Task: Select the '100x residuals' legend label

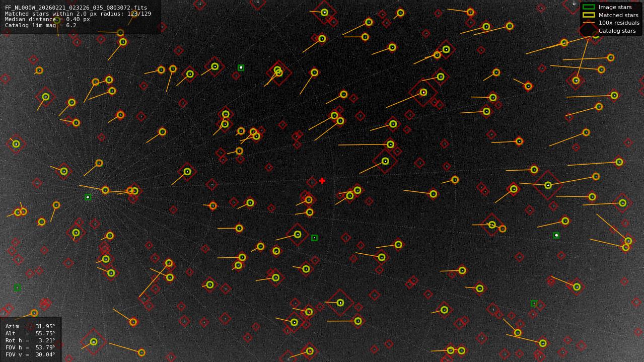Action: pyautogui.click(x=619, y=23)
